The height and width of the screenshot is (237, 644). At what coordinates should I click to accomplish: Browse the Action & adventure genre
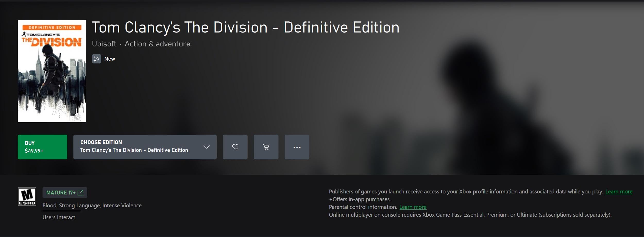(x=157, y=44)
